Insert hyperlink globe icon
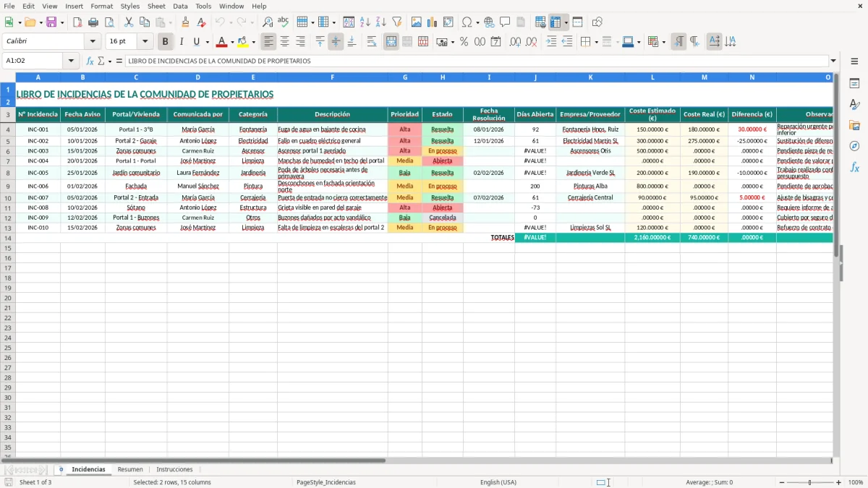The height and width of the screenshot is (488, 868). click(x=489, y=22)
